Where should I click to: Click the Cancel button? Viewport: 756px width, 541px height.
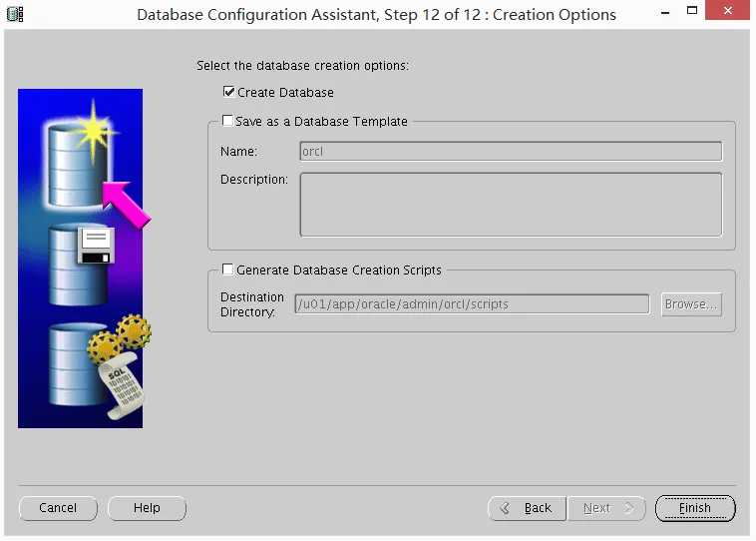click(x=58, y=508)
